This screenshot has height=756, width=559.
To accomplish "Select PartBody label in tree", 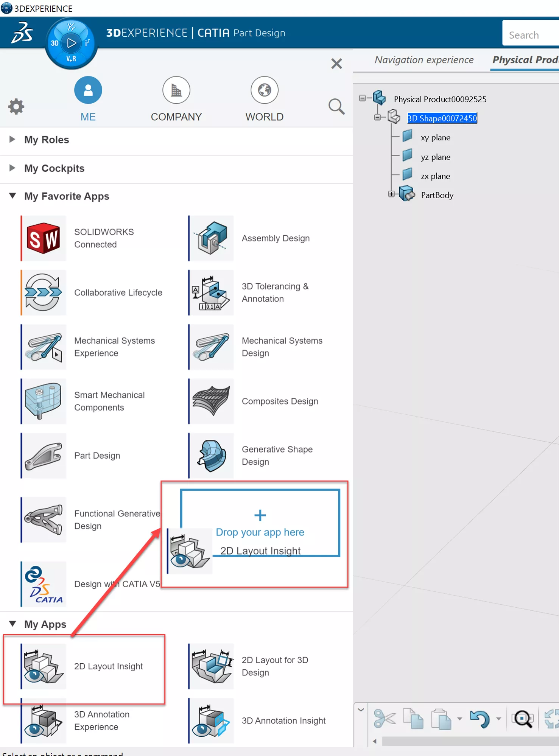I will point(437,195).
